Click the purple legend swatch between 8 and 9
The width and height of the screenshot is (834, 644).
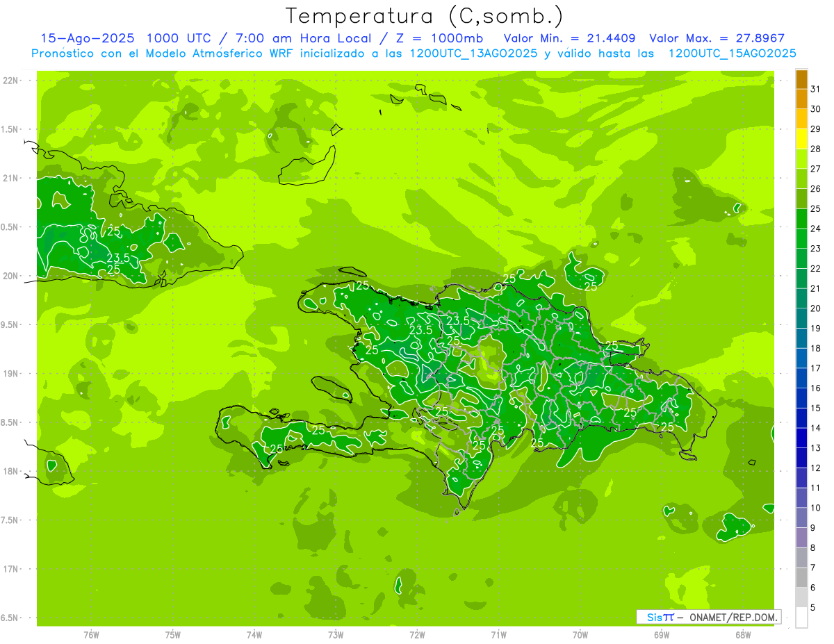tap(801, 538)
